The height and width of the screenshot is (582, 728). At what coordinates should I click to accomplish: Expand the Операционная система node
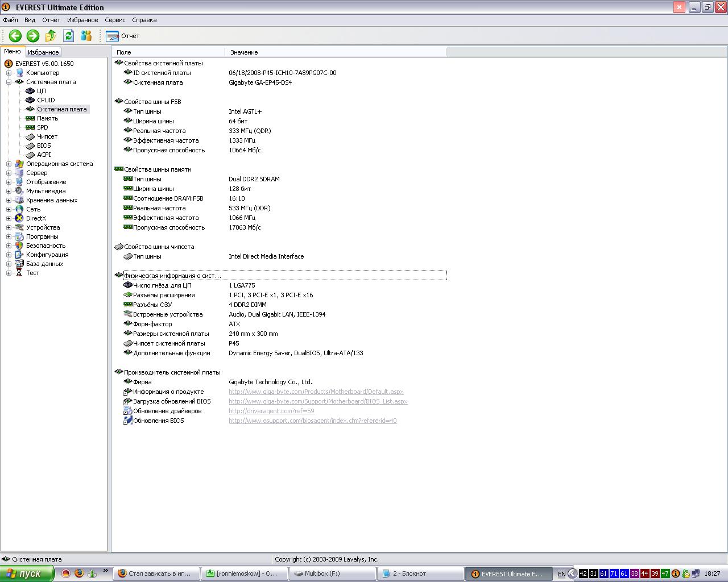(9, 164)
